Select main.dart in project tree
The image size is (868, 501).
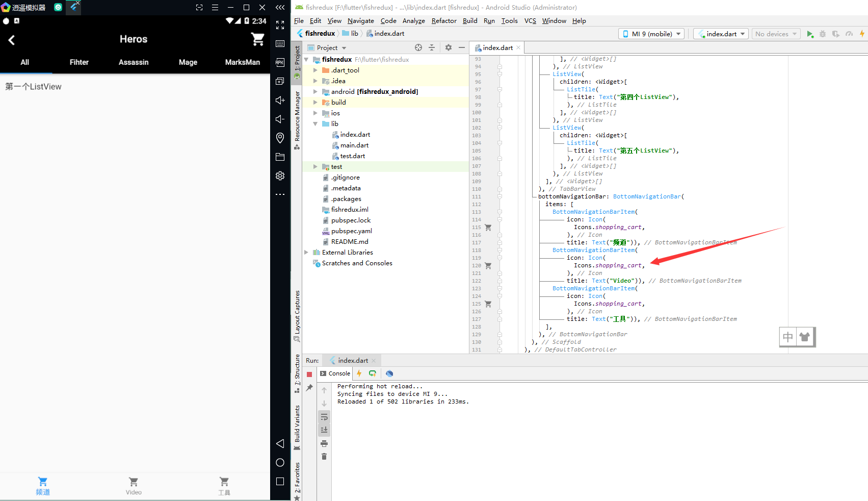click(354, 145)
